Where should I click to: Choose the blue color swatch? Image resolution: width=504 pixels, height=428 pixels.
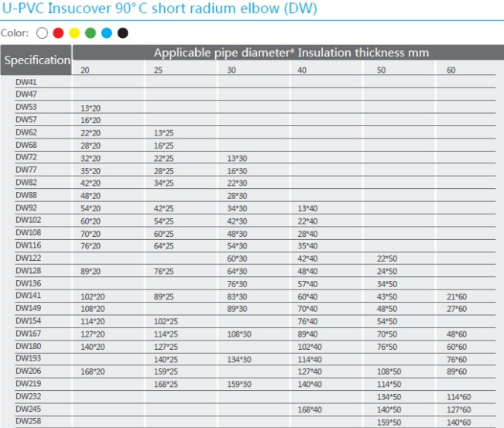tap(107, 33)
